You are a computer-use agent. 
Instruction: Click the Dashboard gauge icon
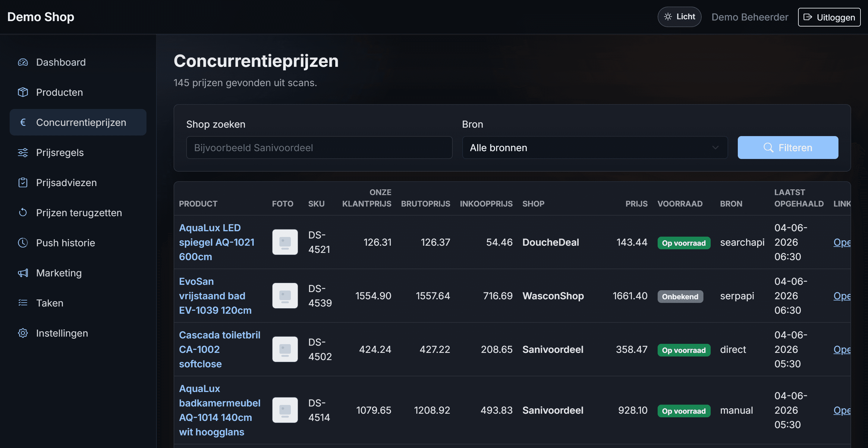(x=23, y=62)
